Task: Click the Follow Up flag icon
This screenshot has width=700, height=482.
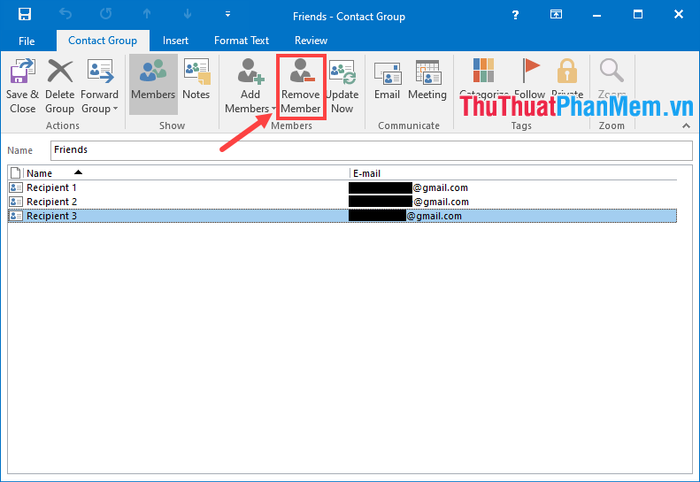Action: (x=530, y=72)
